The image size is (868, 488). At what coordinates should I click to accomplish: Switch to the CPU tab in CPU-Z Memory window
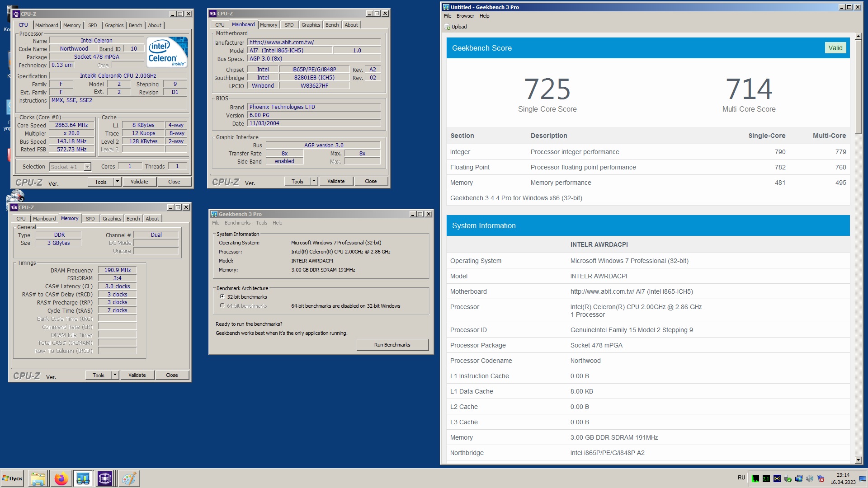click(21, 219)
